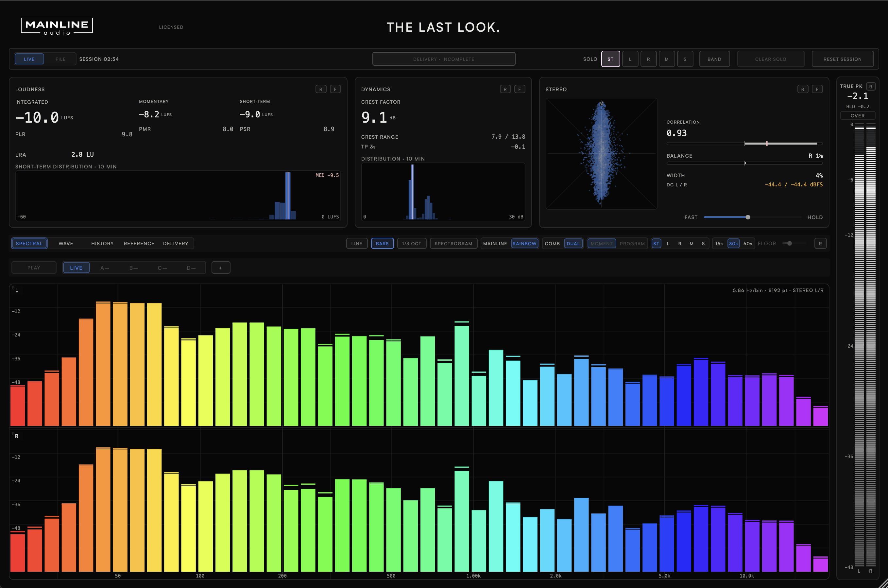Click the R button in the Stereo panel
This screenshot has width=888, height=588.
coord(803,89)
